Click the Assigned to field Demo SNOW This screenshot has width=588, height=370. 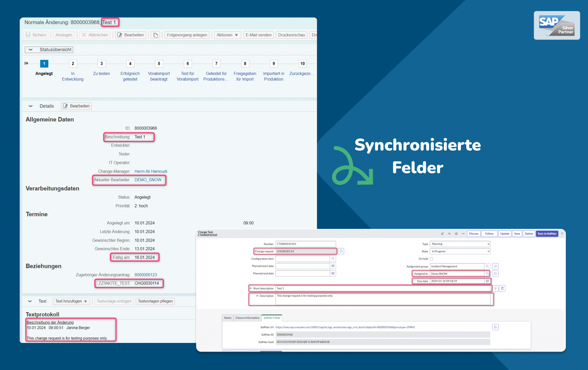point(457,273)
